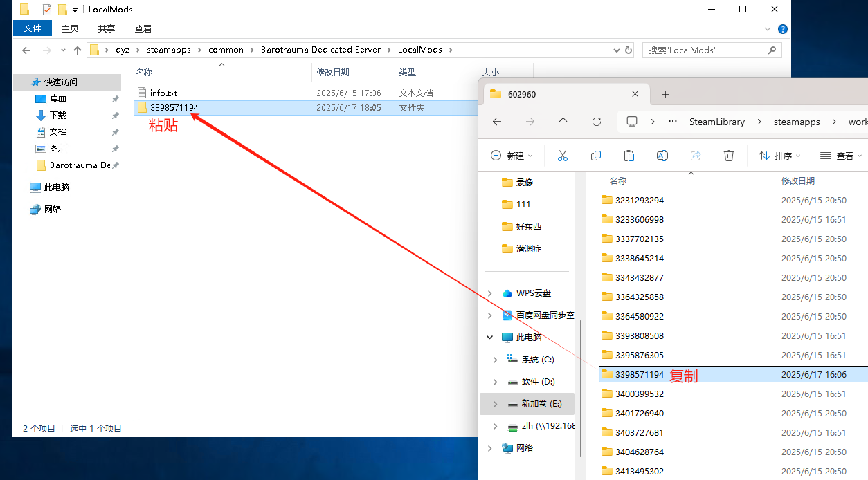Open the recent locations dropdown in LocalMods
The height and width of the screenshot is (480, 868).
coord(63,50)
